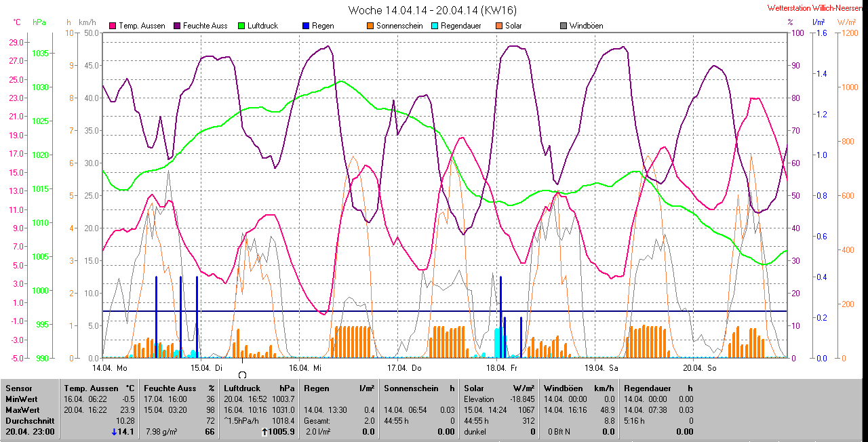Click the rain duration total '5:16 h'
This screenshot has height=442, width=868.
pyautogui.click(x=635, y=421)
